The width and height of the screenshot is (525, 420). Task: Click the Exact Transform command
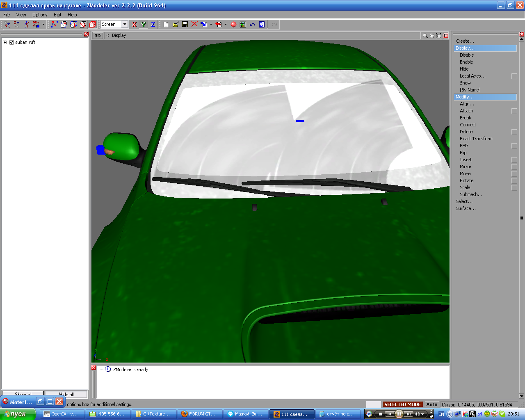(x=476, y=139)
